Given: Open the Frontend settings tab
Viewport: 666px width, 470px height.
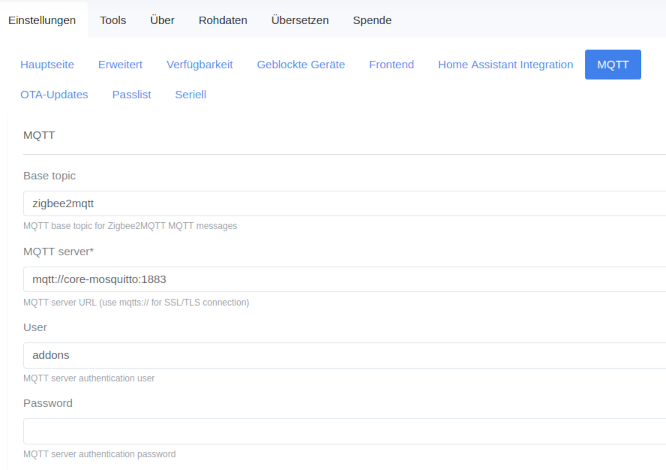Looking at the screenshot, I should coord(391,65).
